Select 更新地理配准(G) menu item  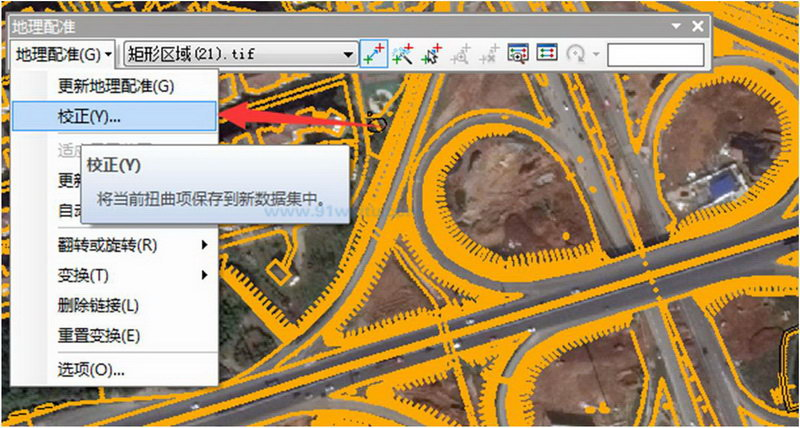coord(116,86)
